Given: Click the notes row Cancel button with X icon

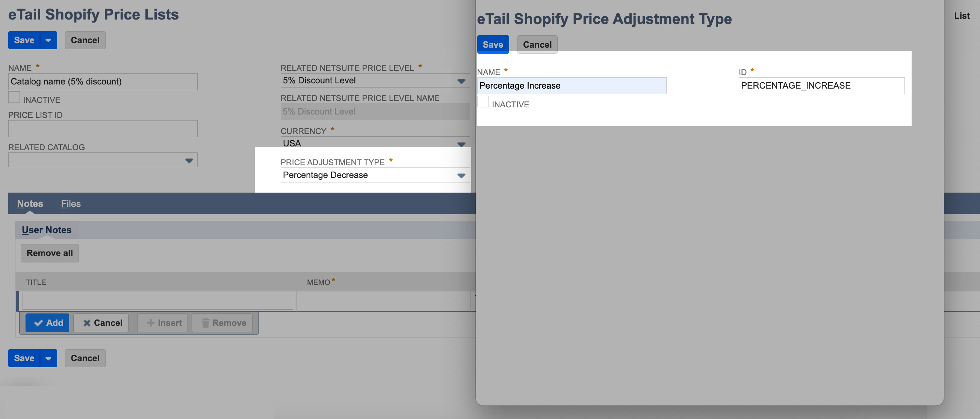Looking at the screenshot, I should [x=101, y=323].
